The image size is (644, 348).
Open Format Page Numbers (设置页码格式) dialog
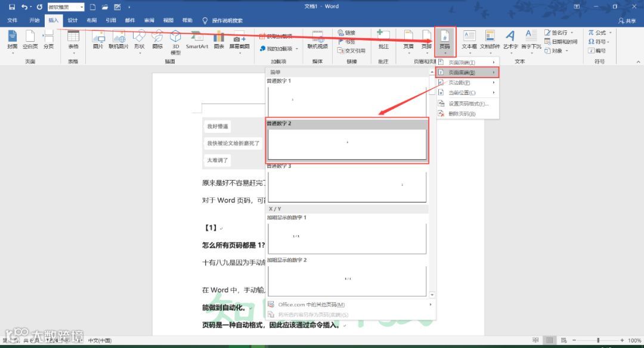coord(467,104)
